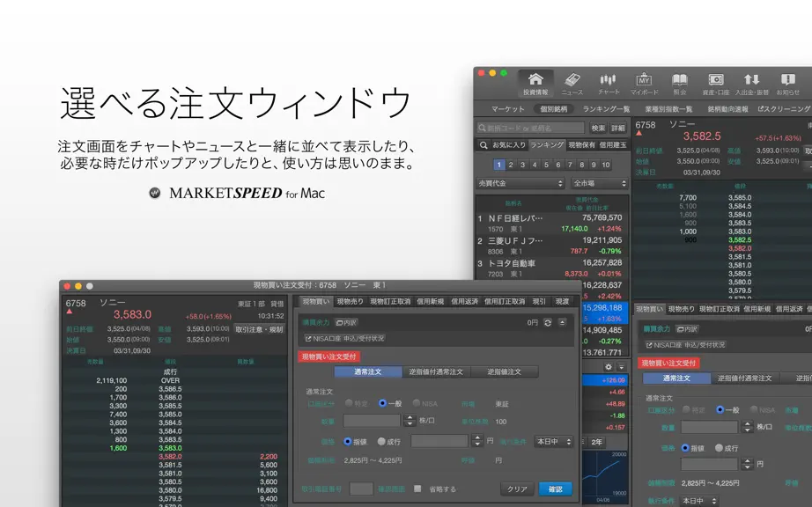Click the 詳細 button next to 検索
This screenshot has width=812, height=507.
pyautogui.click(x=618, y=128)
